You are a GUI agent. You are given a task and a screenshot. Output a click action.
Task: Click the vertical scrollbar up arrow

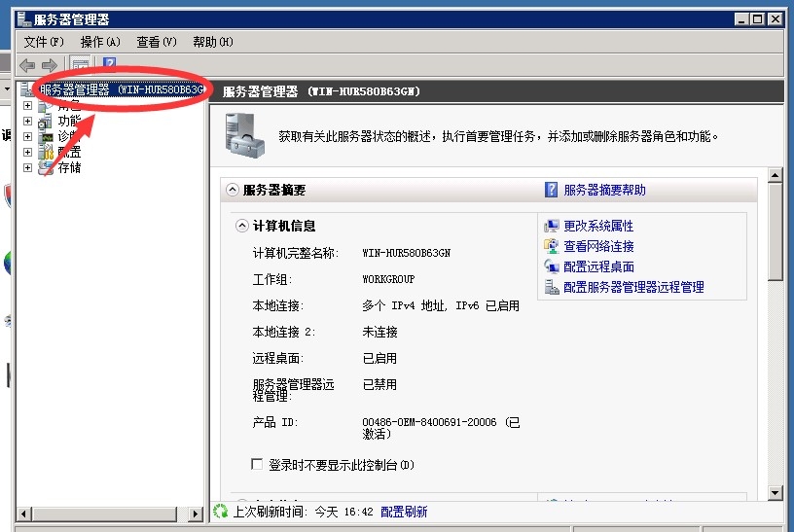775,175
